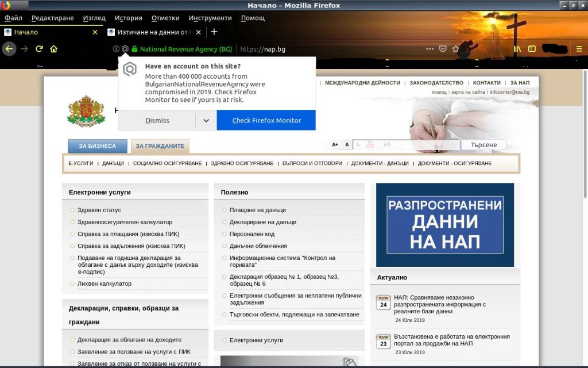The width and height of the screenshot is (588, 368).
Task: Reset font size with A
Action: click(x=347, y=144)
